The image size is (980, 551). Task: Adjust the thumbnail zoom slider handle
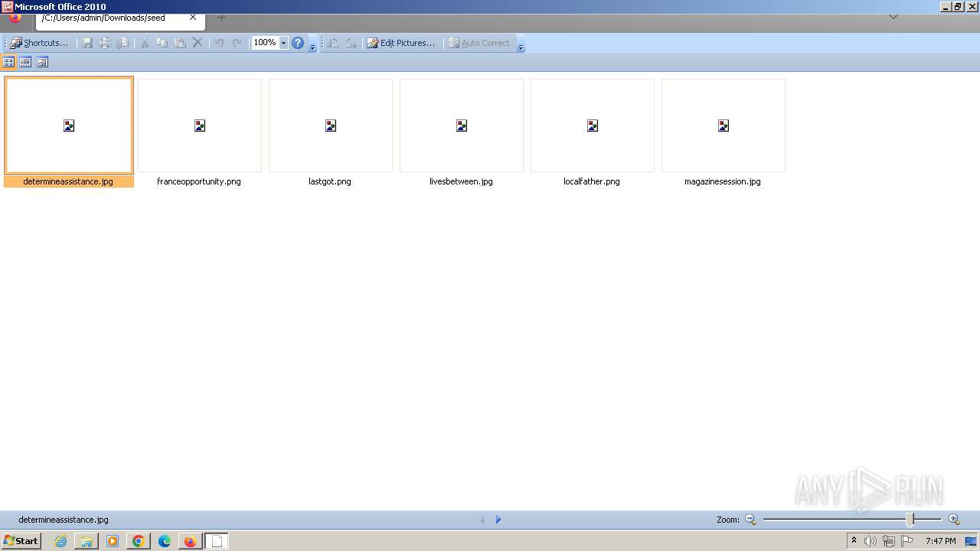(910, 520)
